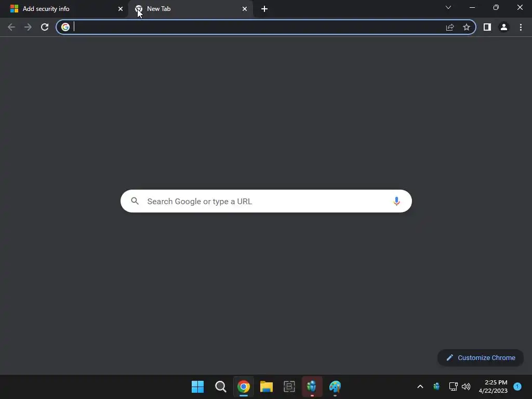Screen dimensions: 532x399
Task: Click the back navigation arrow
Action: (x=11, y=27)
